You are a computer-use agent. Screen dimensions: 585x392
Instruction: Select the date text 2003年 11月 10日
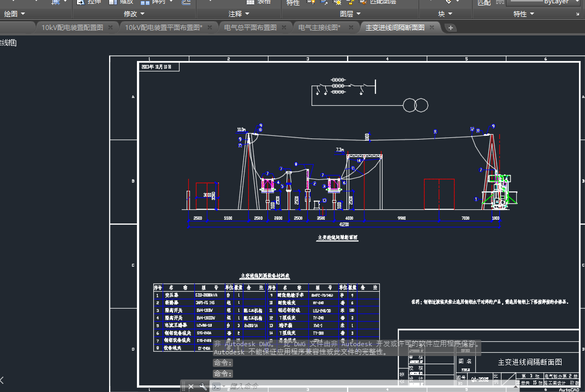(156, 67)
